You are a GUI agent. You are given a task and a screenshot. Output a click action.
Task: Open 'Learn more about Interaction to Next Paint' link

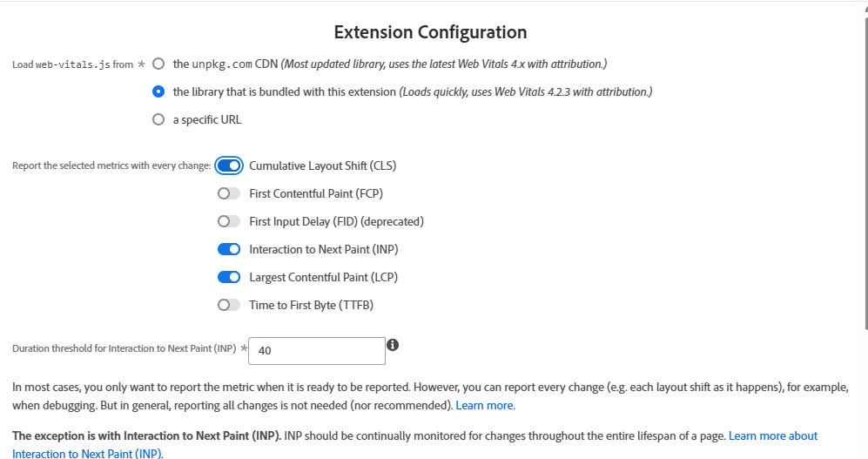tap(773, 435)
